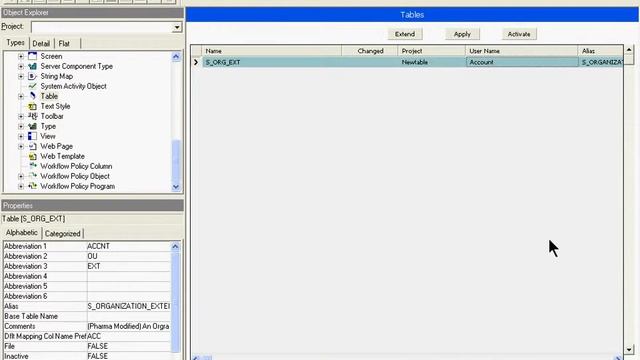Expand the View tree node
The height and width of the screenshot is (360, 640).
[x=20, y=136]
